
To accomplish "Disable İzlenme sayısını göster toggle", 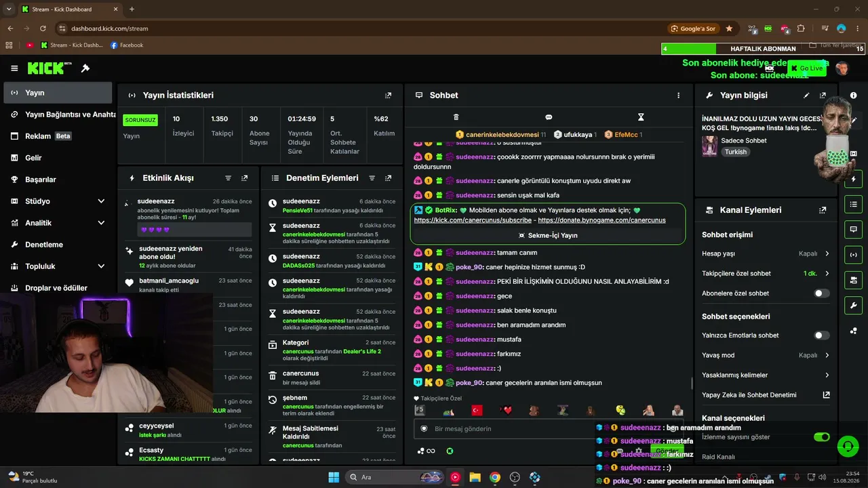I will [821, 437].
